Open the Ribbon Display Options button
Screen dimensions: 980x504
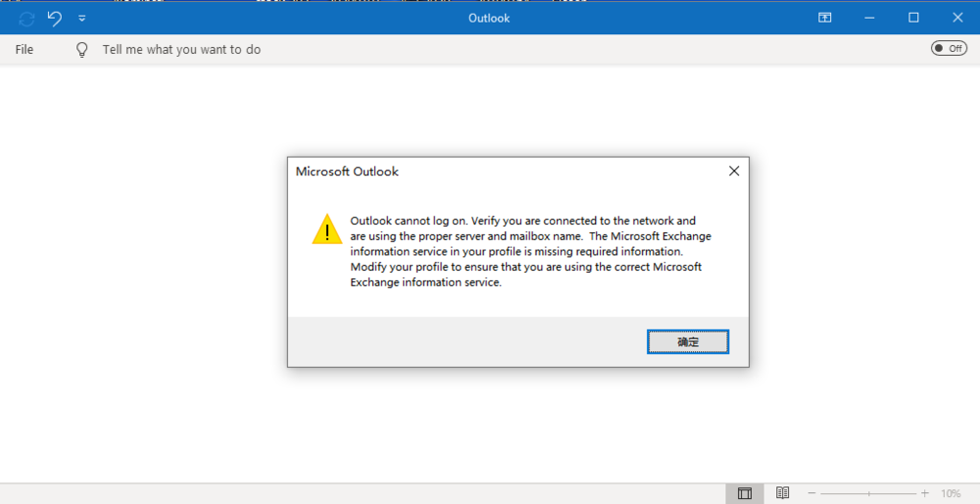pos(825,18)
